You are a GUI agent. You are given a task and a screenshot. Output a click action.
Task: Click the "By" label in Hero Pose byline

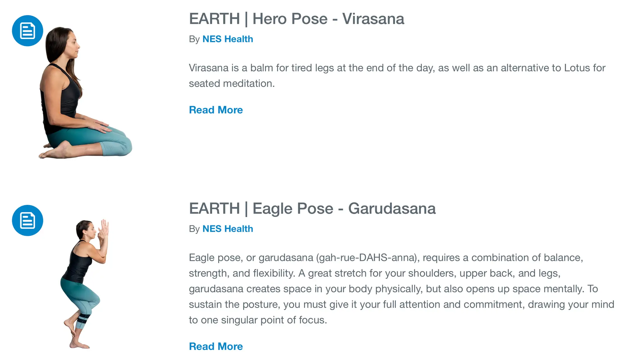pos(194,39)
